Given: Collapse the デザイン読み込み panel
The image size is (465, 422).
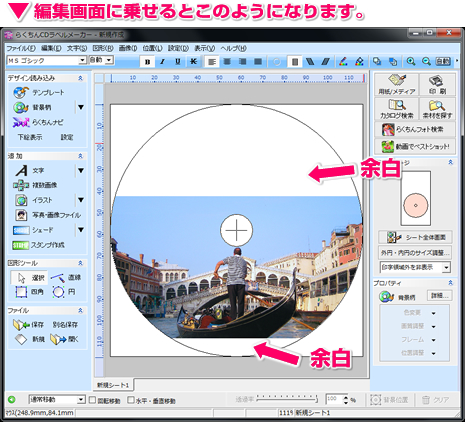Looking at the screenshot, I should (80, 78).
